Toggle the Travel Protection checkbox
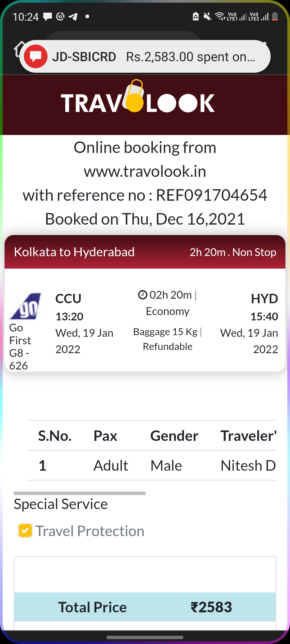 [x=25, y=530]
